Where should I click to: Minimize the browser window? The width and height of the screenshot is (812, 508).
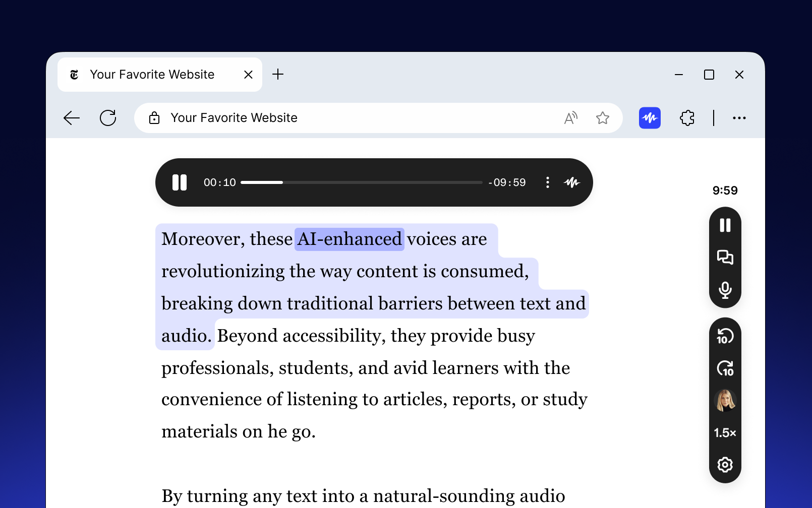coord(679,75)
